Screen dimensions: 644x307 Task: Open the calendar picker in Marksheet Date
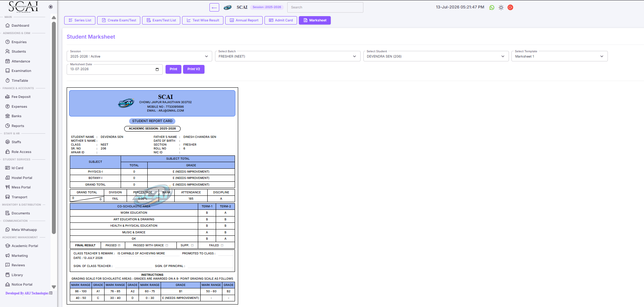coord(157,69)
